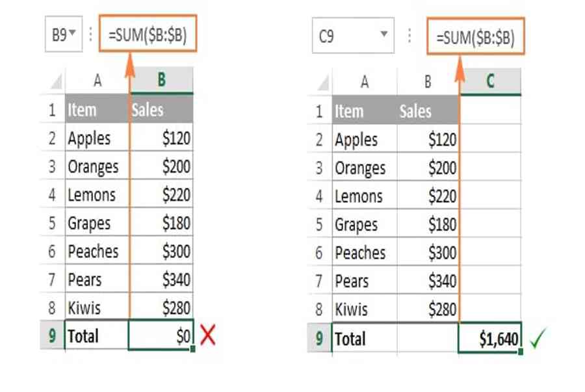Click the right formula bar showing =SUM($B:$B)
Image resolution: width=585 pixels, height=392 pixels.
tap(476, 36)
